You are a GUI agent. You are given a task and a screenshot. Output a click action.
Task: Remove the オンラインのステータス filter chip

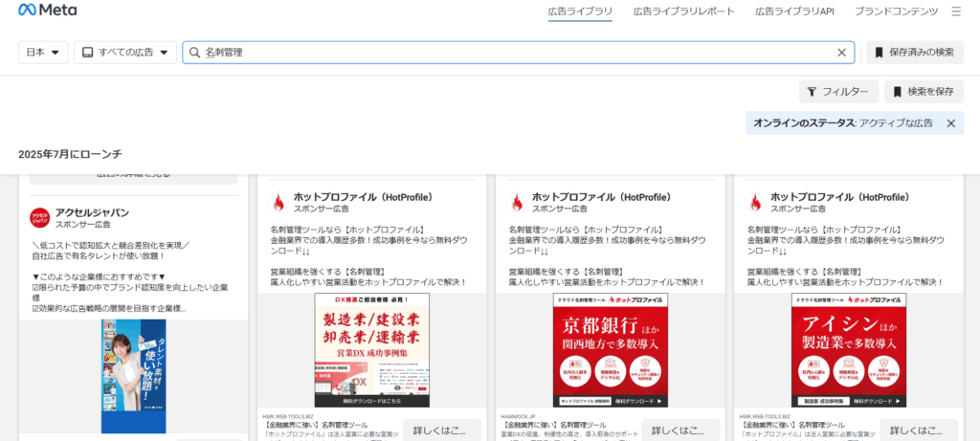click(x=950, y=123)
